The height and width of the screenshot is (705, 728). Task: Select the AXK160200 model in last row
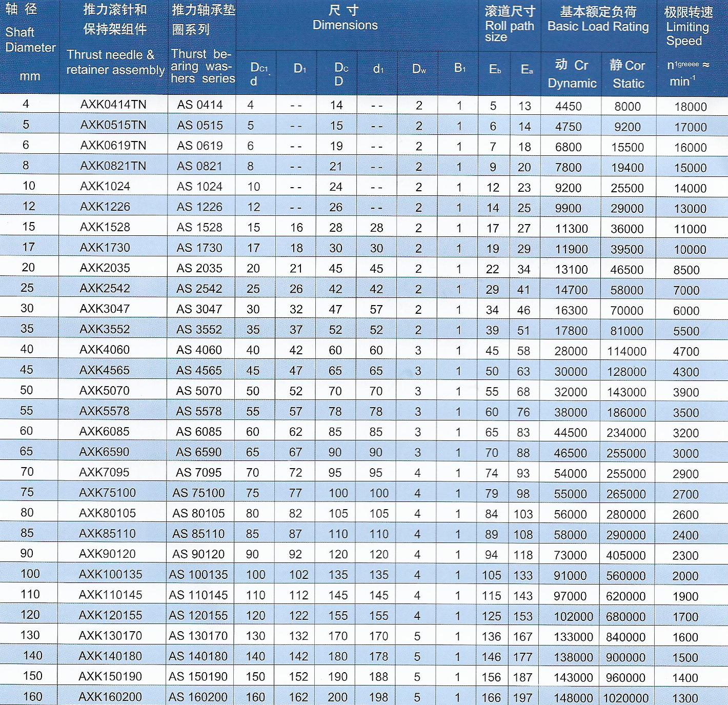tap(110, 697)
